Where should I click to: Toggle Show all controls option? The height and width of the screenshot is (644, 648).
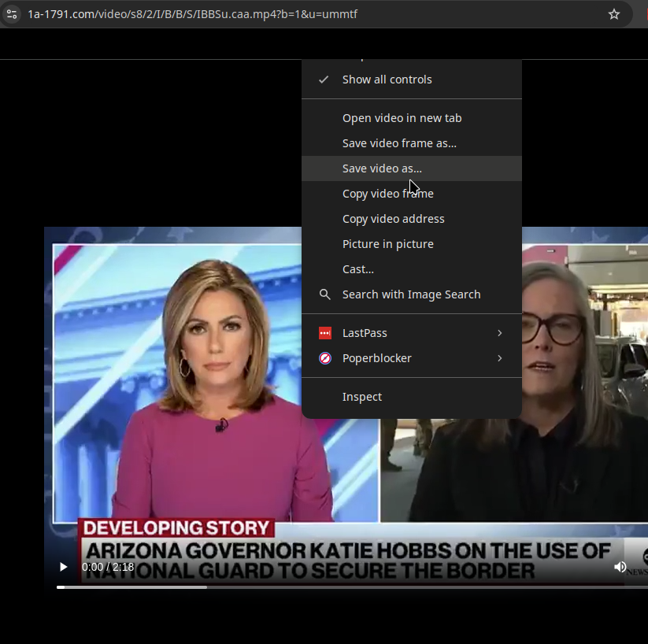412,80
